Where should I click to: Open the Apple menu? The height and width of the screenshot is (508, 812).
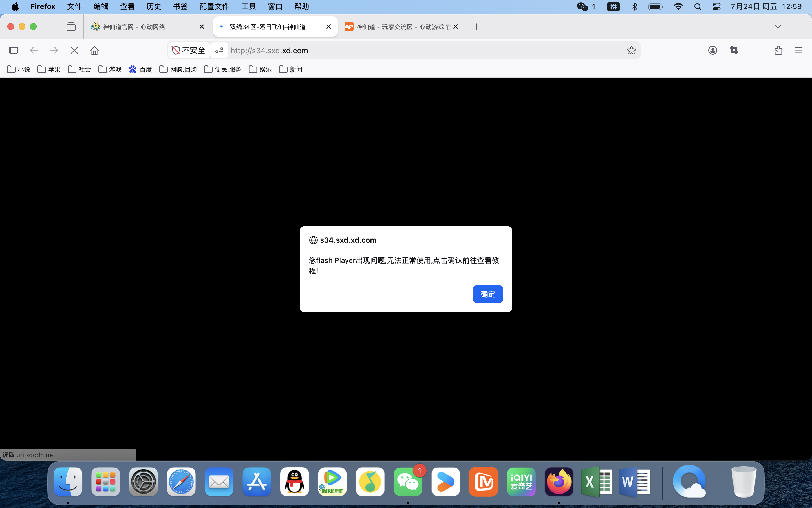pos(15,6)
